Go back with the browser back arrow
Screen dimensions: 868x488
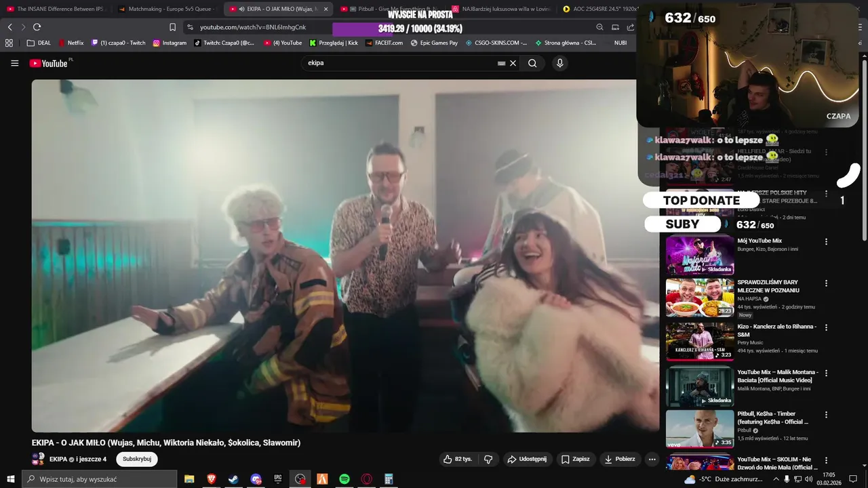tap(10, 27)
